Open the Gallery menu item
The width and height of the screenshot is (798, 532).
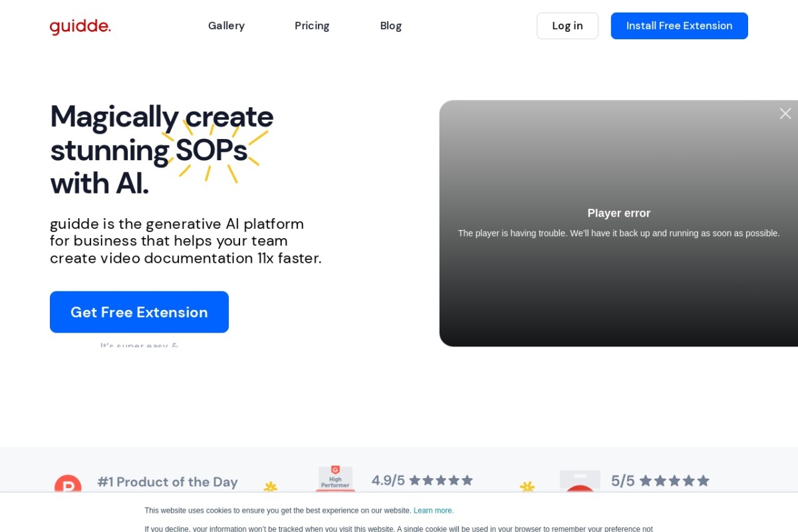[226, 26]
